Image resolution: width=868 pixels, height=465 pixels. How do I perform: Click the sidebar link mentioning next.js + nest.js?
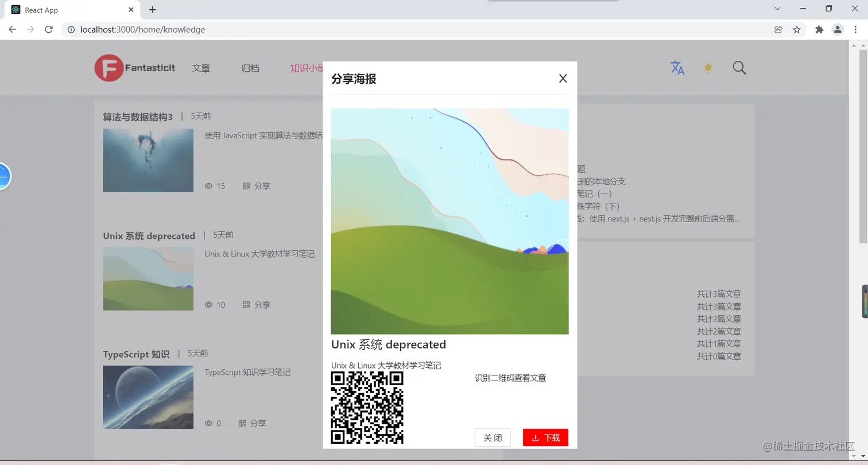(x=659, y=218)
